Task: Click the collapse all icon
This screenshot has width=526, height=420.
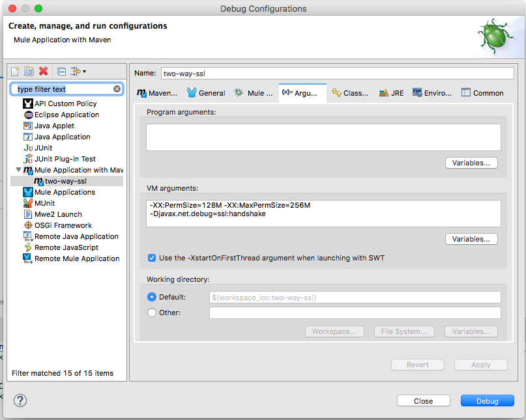Action: point(61,71)
